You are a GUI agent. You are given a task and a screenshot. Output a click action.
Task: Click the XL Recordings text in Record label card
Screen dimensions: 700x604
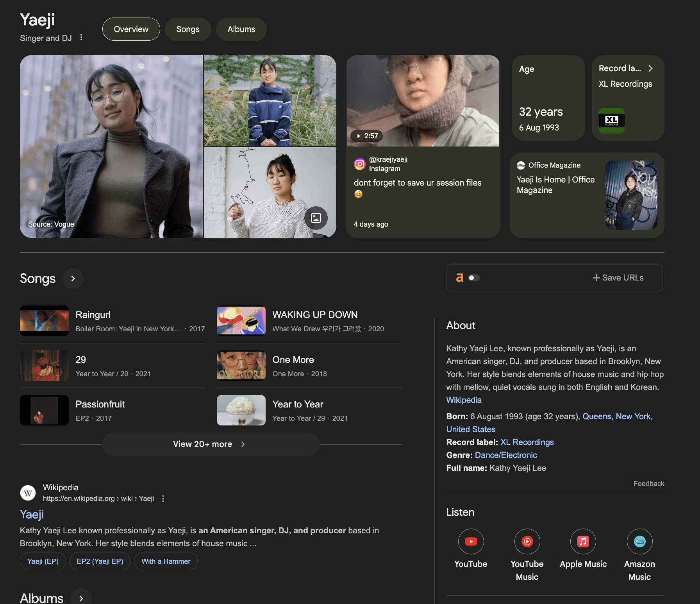pyautogui.click(x=625, y=84)
